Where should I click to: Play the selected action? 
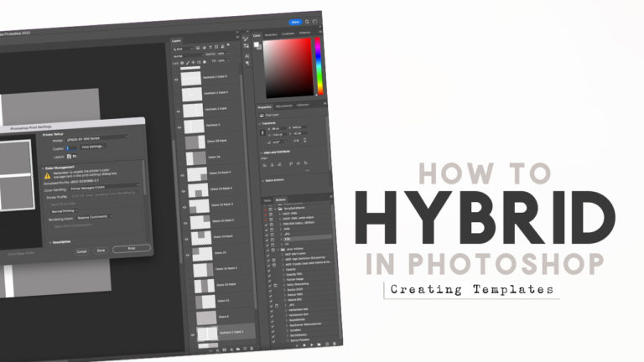(x=312, y=344)
